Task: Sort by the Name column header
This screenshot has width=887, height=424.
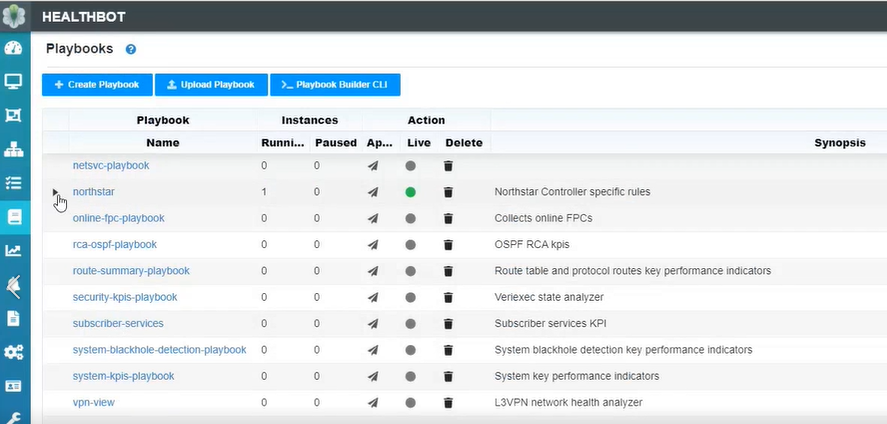Action: pos(162,143)
